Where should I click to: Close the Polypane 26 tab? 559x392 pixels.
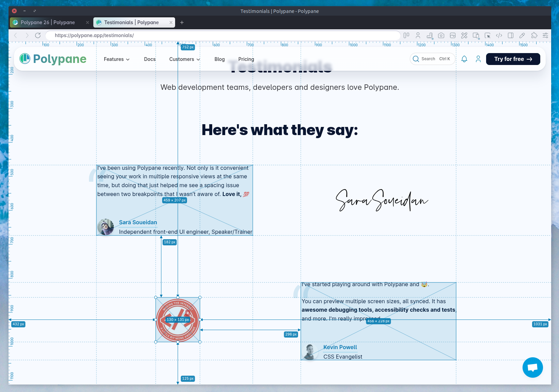tap(88, 22)
